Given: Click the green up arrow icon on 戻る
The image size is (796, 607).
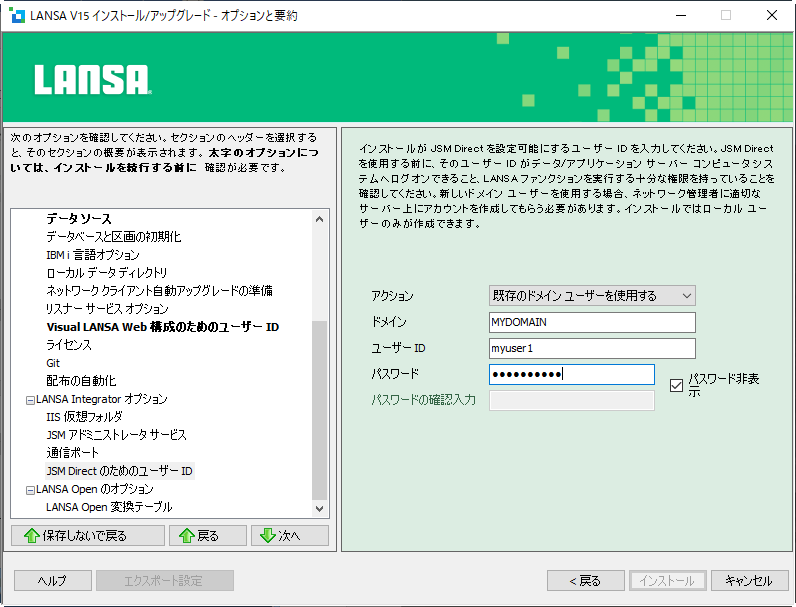Looking at the screenshot, I should (187, 535).
